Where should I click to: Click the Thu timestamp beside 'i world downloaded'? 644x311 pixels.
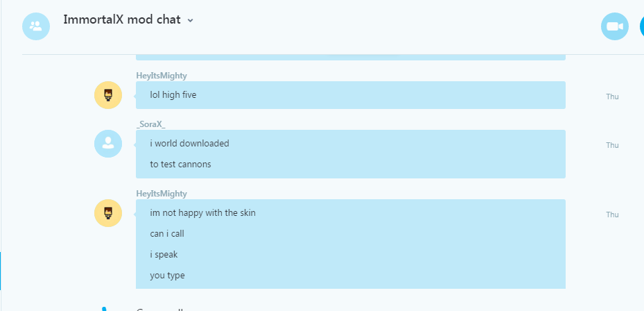(612, 145)
